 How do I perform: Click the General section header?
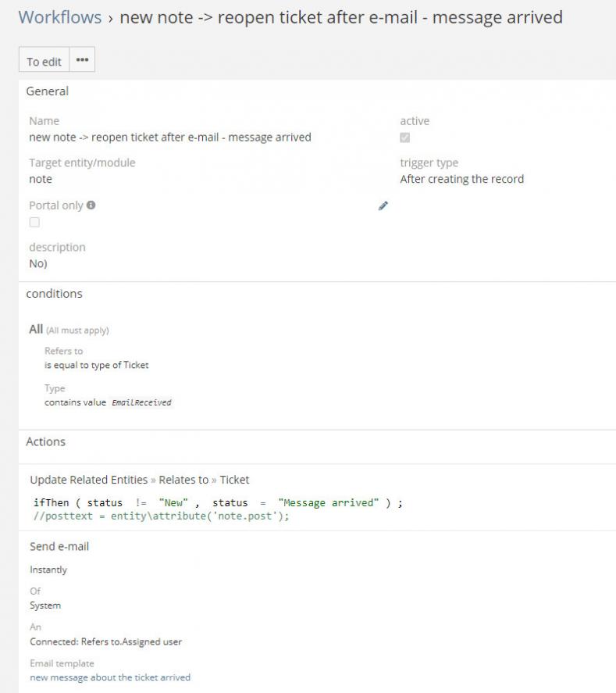(x=48, y=91)
